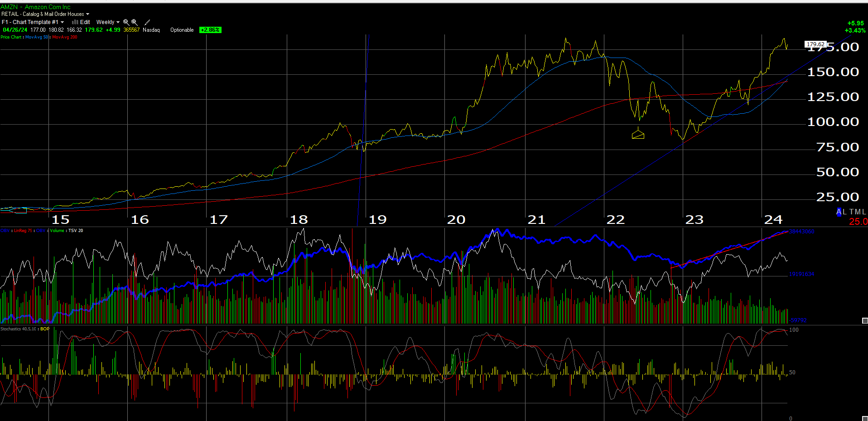The height and width of the screenshot is (421, 868).
Task: Click the small square button at stochastics pane corner
Action: [x=864, y=418]
